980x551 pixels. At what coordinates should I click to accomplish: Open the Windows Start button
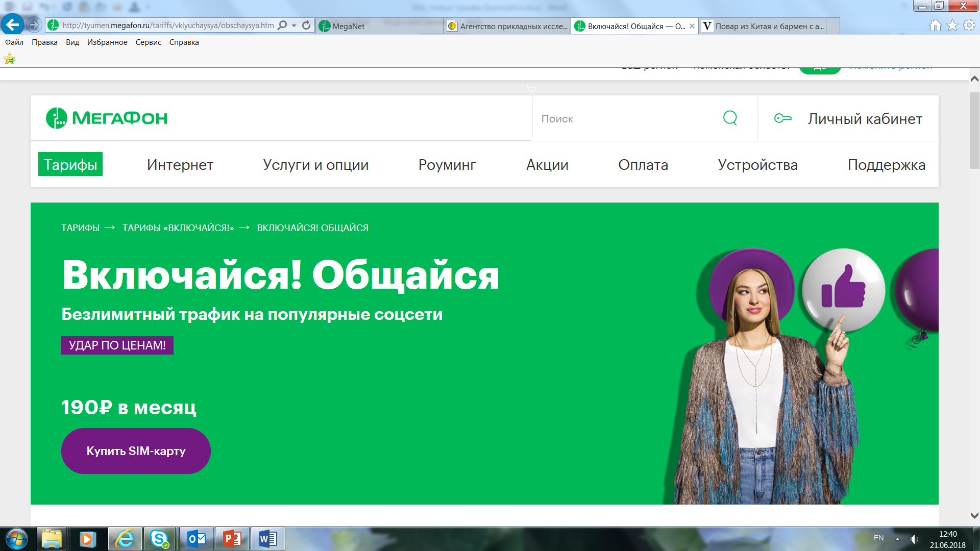click(16, 539)
